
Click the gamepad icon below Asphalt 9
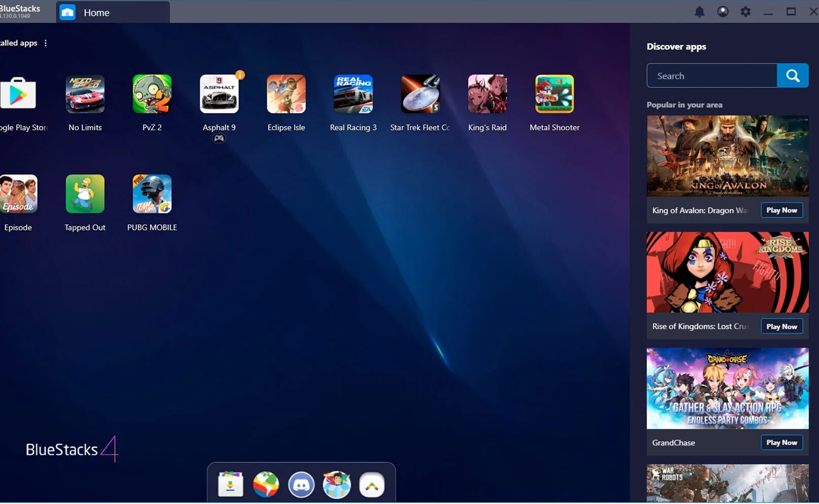click(219, 138)
